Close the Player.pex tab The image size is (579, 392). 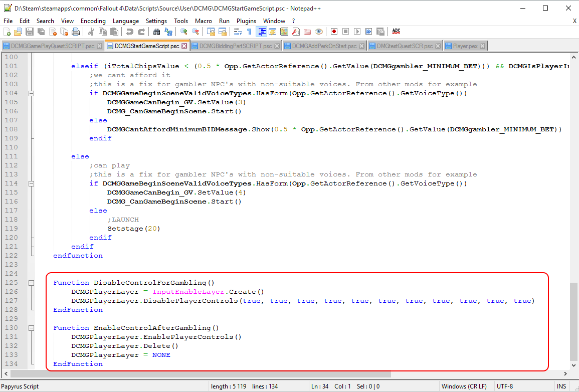[482, 46]
